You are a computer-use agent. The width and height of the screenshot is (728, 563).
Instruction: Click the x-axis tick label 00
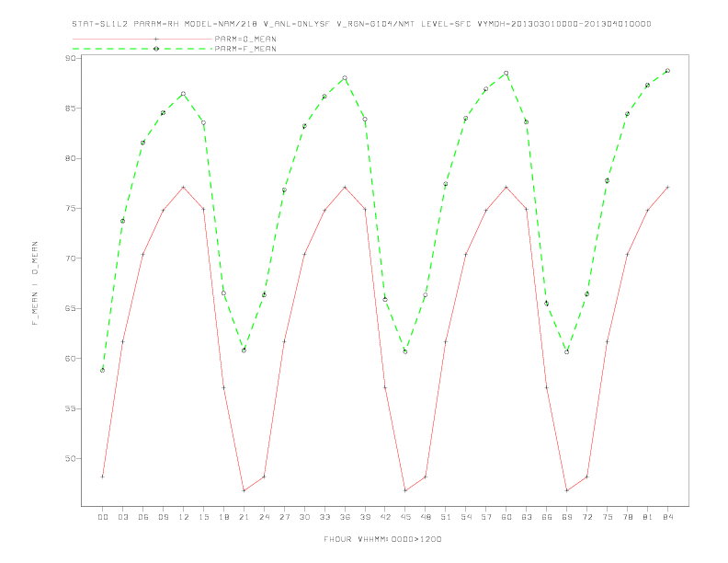(x=103, y=517)
